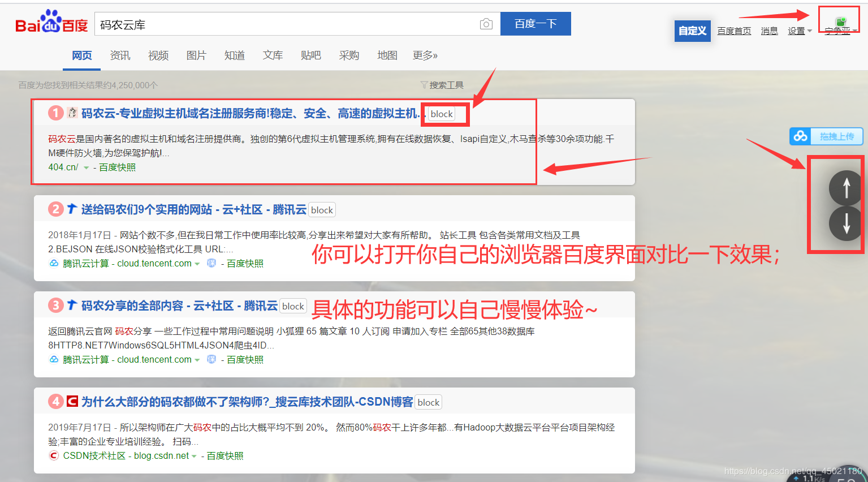Screen dimensions: 868x482
Task: Click block button on result one
Action: pos(442,114)
